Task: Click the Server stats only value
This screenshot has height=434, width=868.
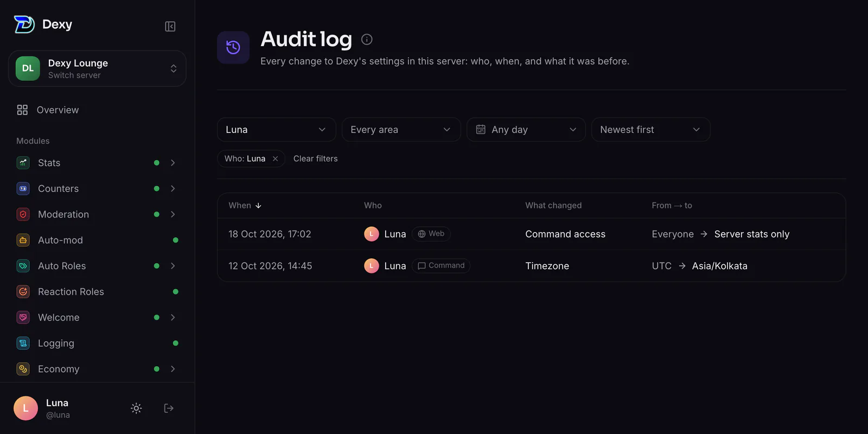Action: [x=752, y=234]
